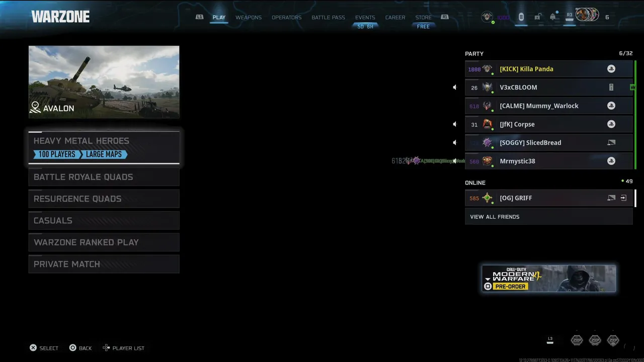Viewport: 644px width, 362px height.
Task: Click the PC platform icon in GRIFF's row
Action: [x=611, y=198]
